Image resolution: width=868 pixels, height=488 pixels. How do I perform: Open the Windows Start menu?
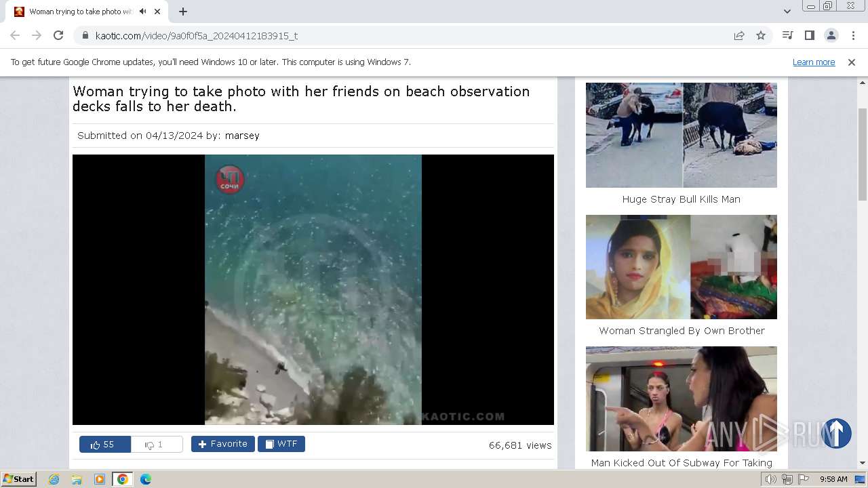(x=19, y=479)
